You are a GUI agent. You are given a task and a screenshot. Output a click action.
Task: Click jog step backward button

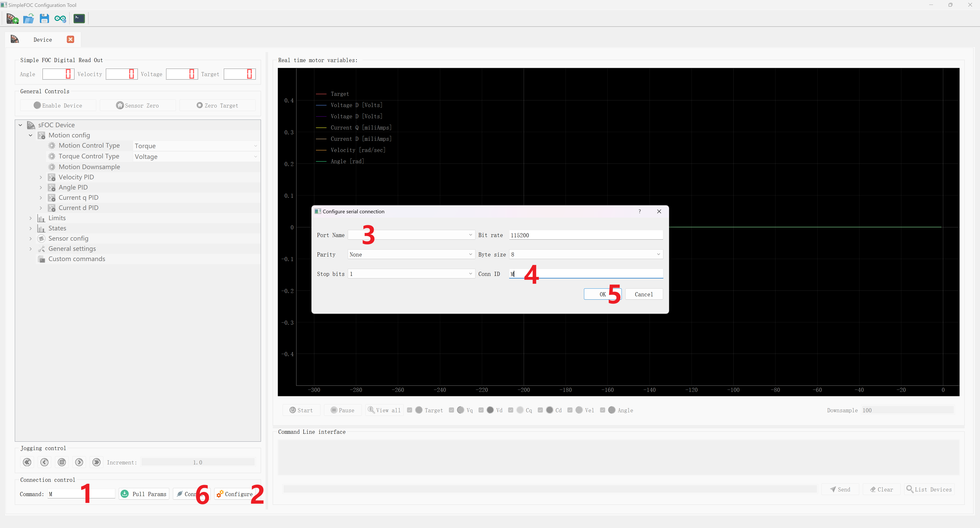point(44,462)
